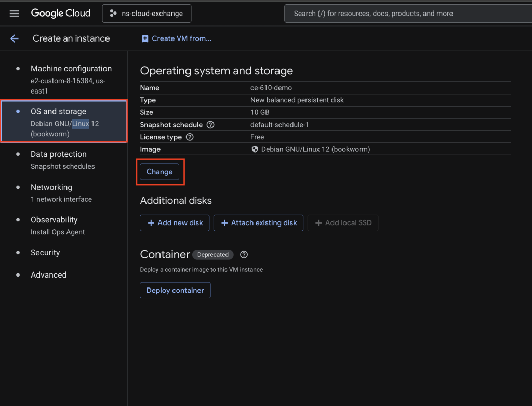
Task: Click the 1 network interface subtitle
Action: [61, 199]
